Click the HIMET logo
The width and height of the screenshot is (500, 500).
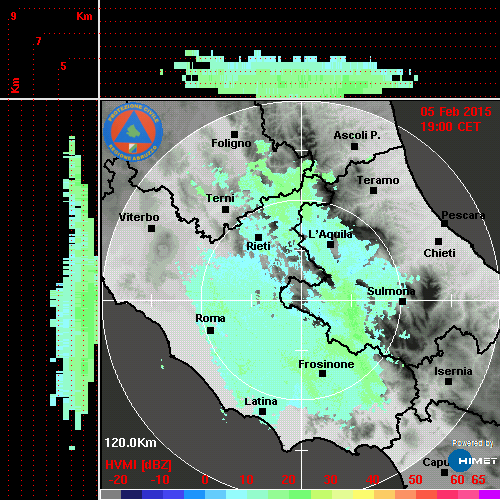point(473,461)
